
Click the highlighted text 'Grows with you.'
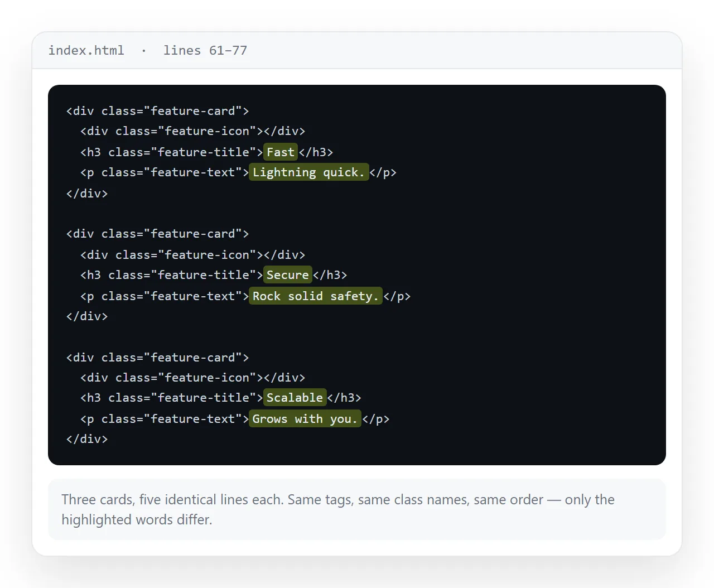pos(305,418)
